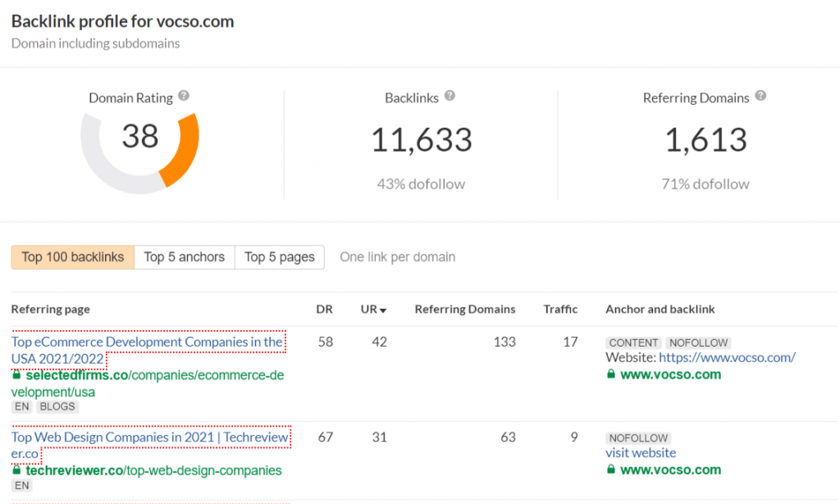The height and width of the screenshot is (504, 840).
Task: Click the Referring Domains help icon
Action: coord(760,96)
